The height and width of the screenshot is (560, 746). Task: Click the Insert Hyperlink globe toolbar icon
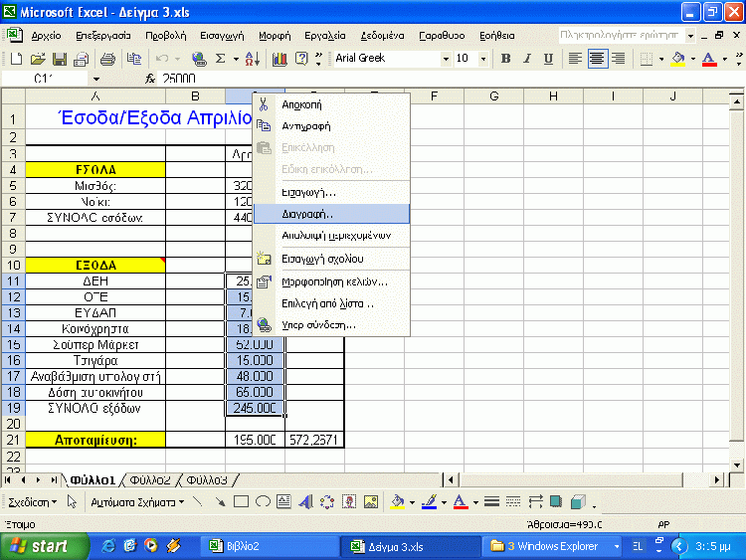pyautogui.click(x=199, y=59)
